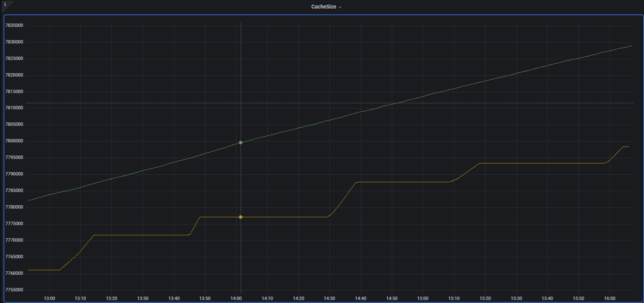
Task: Click the 14:00 time axis label
Action: (x=236, y=298)
